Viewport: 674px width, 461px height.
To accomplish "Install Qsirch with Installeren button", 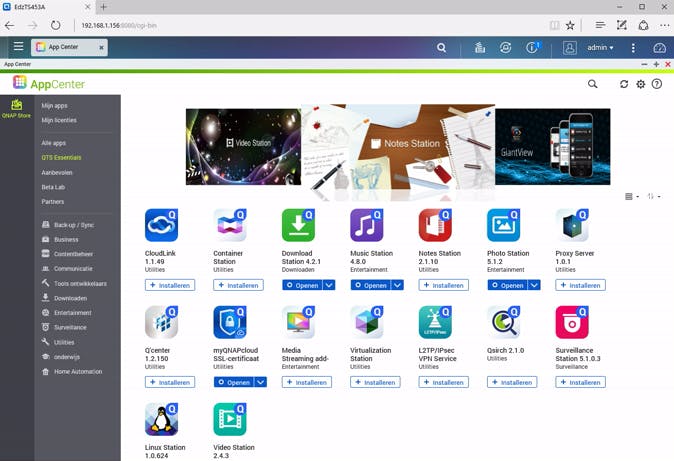I will tap(512, 382).
